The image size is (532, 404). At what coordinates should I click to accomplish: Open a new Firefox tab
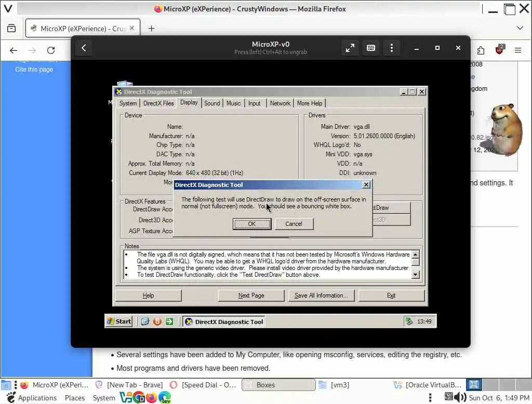151,29
